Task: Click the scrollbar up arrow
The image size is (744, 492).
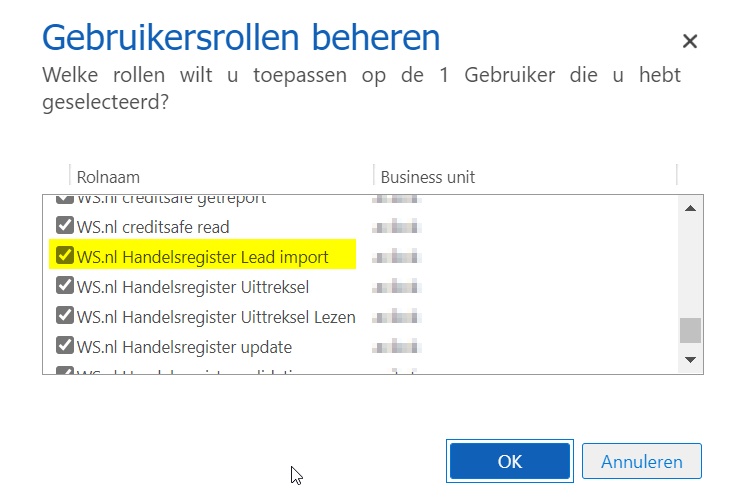Action: point(689,208)
